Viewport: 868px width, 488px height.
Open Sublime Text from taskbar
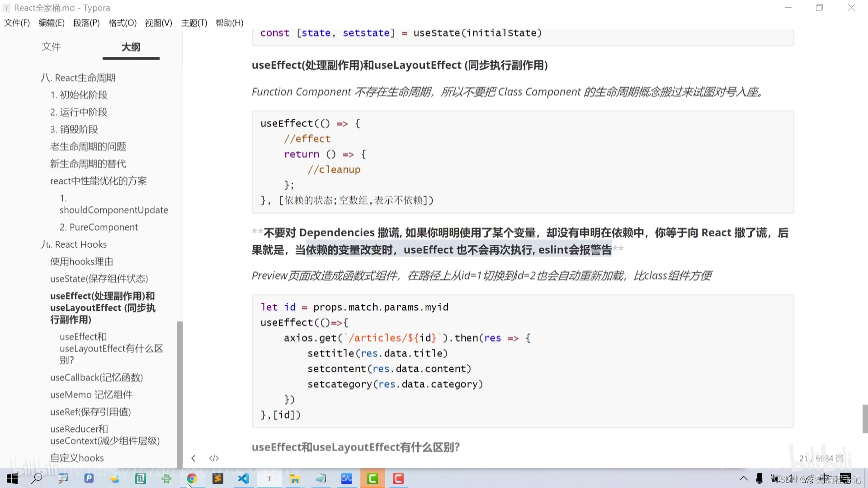tap(218, 479)
